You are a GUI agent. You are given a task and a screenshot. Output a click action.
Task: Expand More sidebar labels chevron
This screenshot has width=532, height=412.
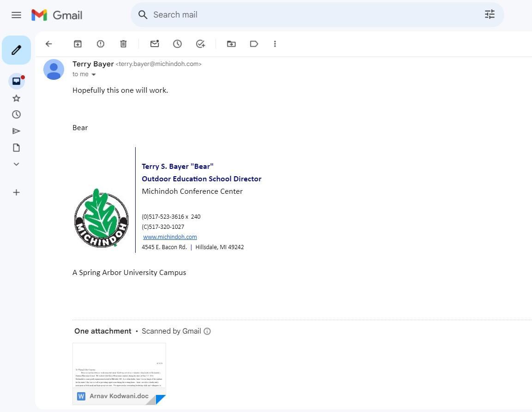click(x=16, y=164)
